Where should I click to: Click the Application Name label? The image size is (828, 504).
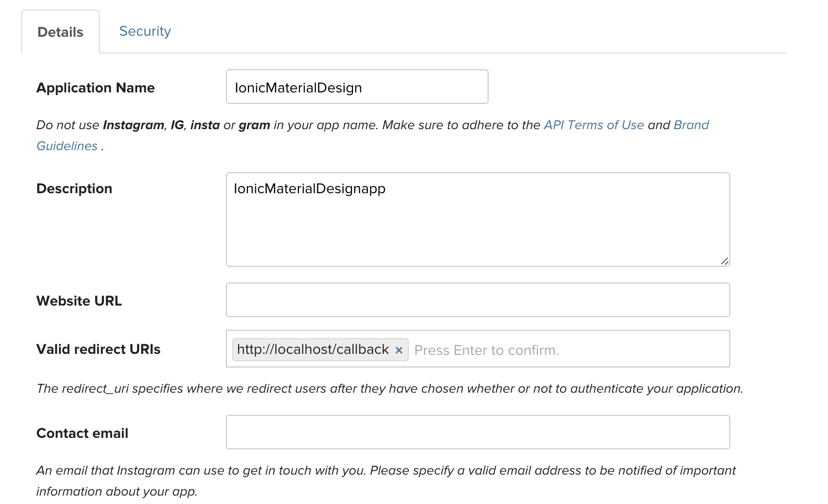[x=96, y=88]
